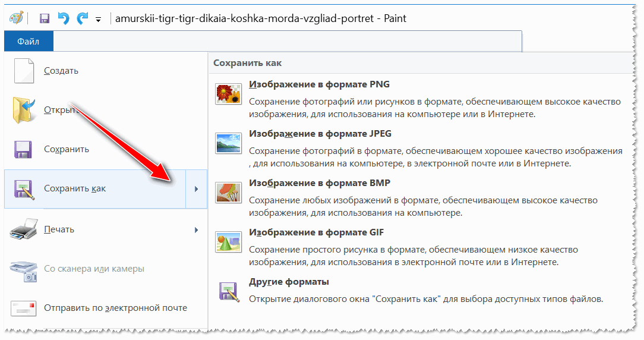Click the geometric shapes icon for GIF format

pos(228,242)
